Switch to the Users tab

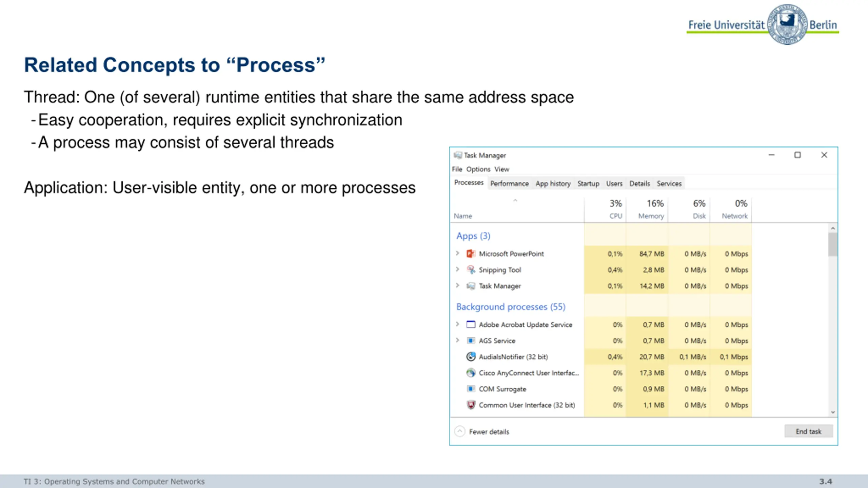[x=614, y=183]
